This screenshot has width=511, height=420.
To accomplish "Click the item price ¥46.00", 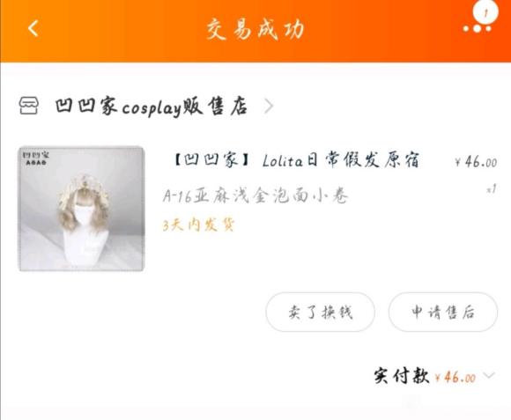I will point(476,161).
